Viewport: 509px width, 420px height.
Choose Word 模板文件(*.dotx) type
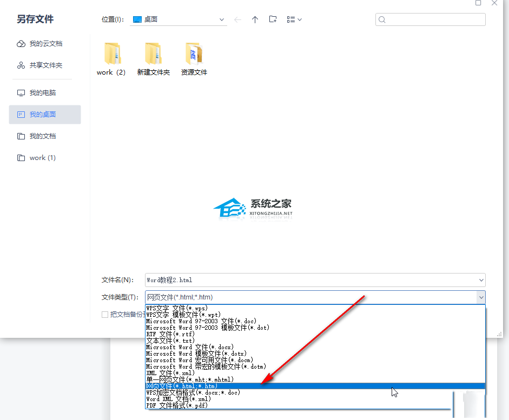[x=315, y=354]
